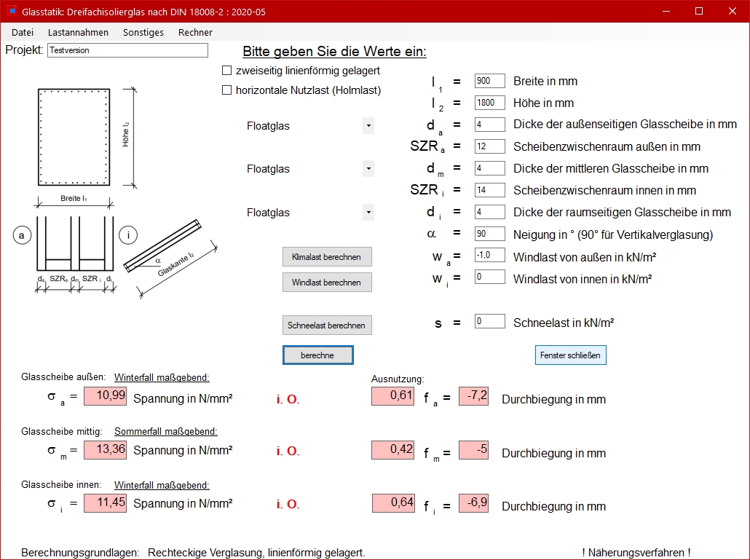Image resolution: width=750 pixels, height=560 pixels.
Task: Select the inner pane Ausnutzung value 0,64
Action: [393, 503]
